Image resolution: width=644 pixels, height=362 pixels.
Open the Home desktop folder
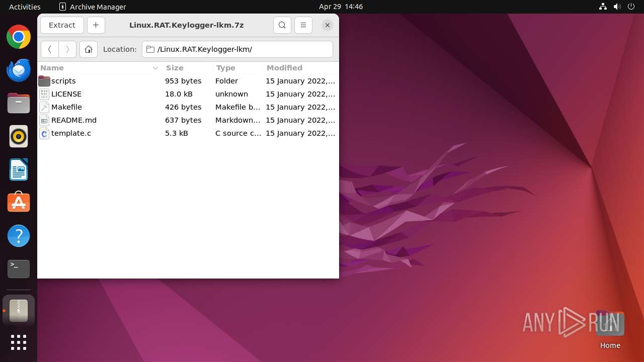coord(610,330)
